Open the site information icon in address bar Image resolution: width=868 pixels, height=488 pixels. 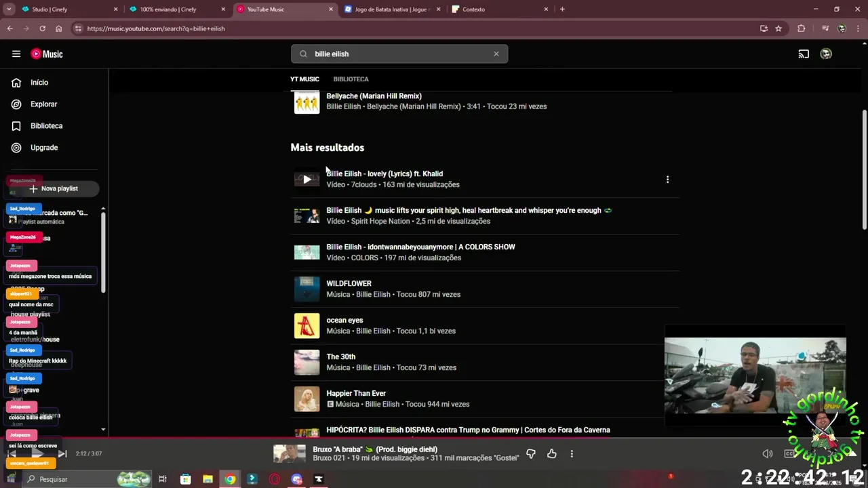pos(78,28)
